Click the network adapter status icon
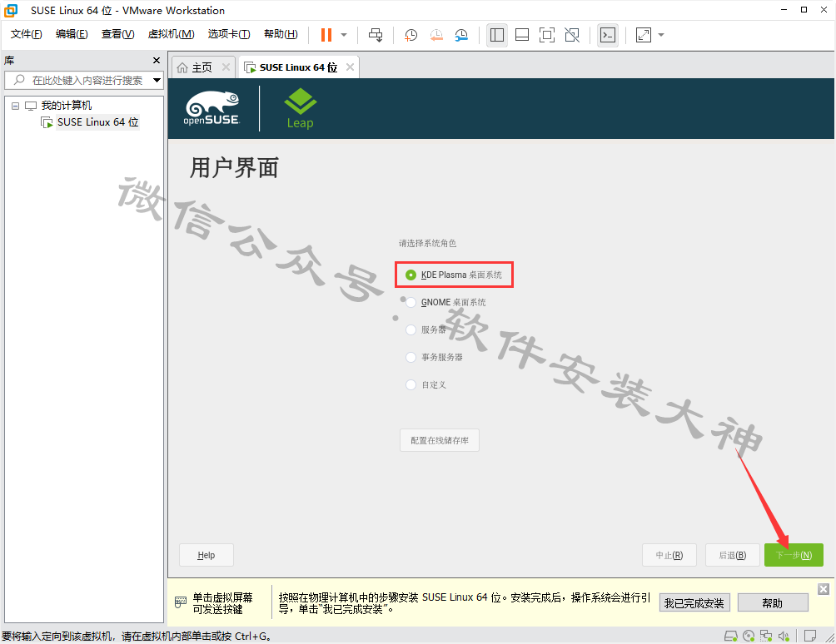 coord(766,636)
